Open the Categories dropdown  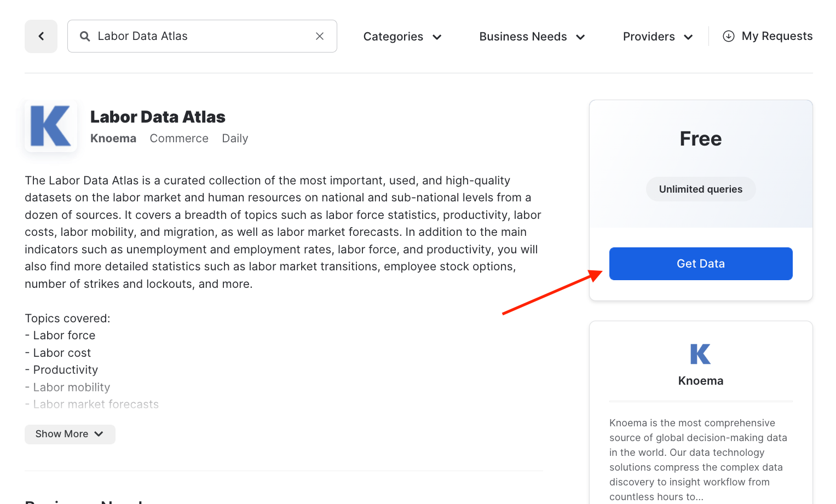click(x=402, y=37)
